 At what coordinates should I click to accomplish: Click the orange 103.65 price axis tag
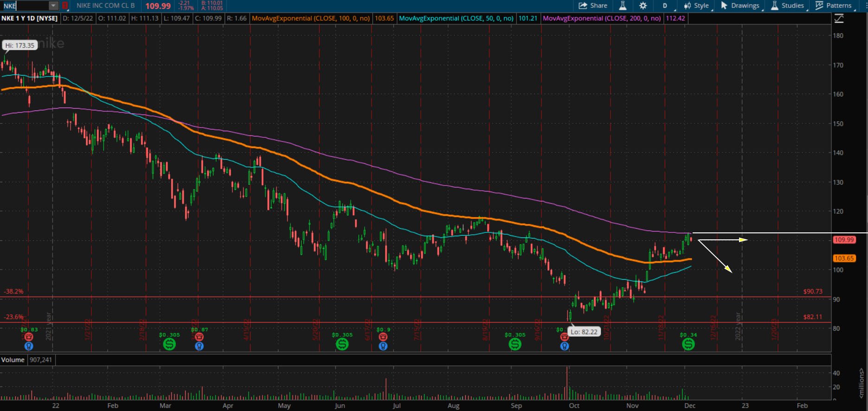[844, 258]
